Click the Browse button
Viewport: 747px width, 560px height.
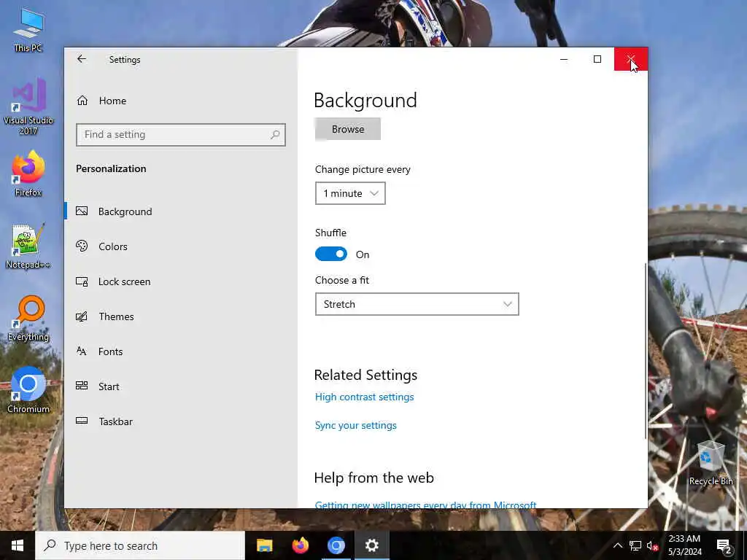[x=348, y=129]
